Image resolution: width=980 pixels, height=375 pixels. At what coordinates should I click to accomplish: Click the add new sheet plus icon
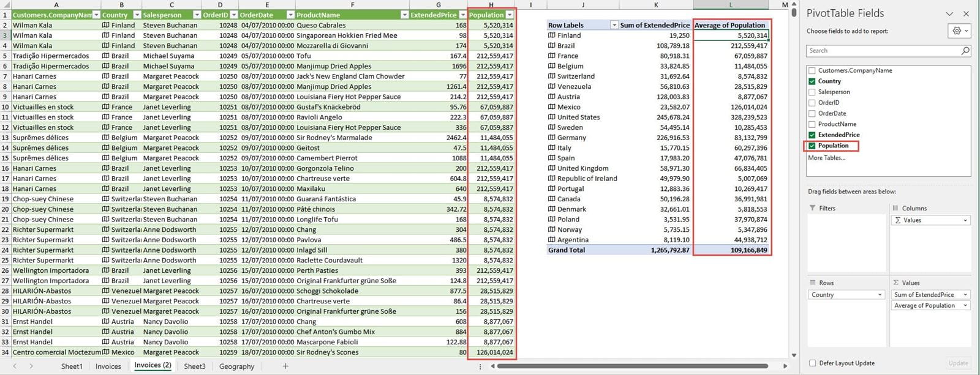[285, 366]
